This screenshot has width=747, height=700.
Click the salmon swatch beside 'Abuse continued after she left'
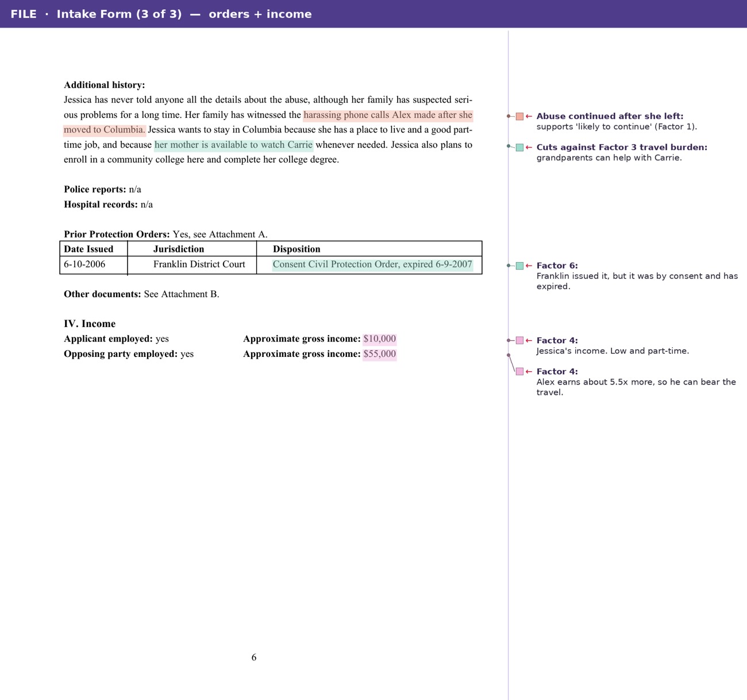coord(519,117)
